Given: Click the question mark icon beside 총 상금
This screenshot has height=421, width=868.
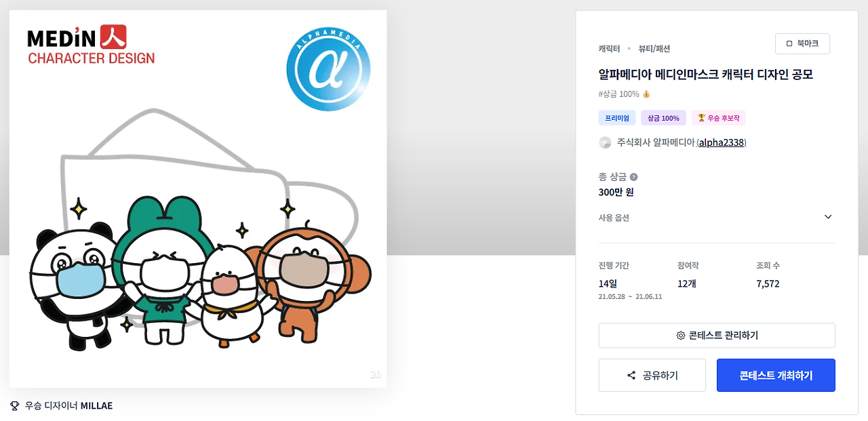Looking at the screenshot, I should [x=633, y=177].
